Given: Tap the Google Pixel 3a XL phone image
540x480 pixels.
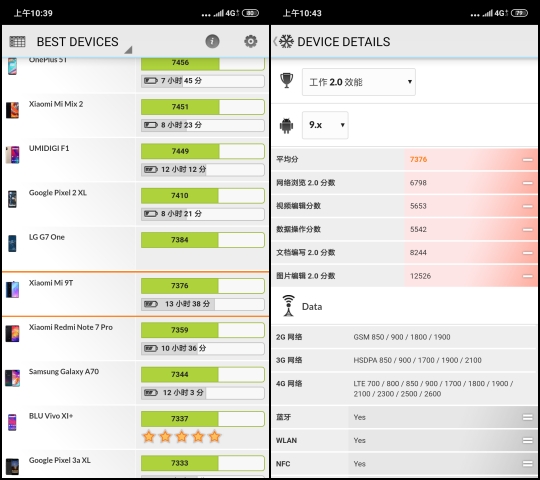Looking at the screenshot, I should [12, 467].
